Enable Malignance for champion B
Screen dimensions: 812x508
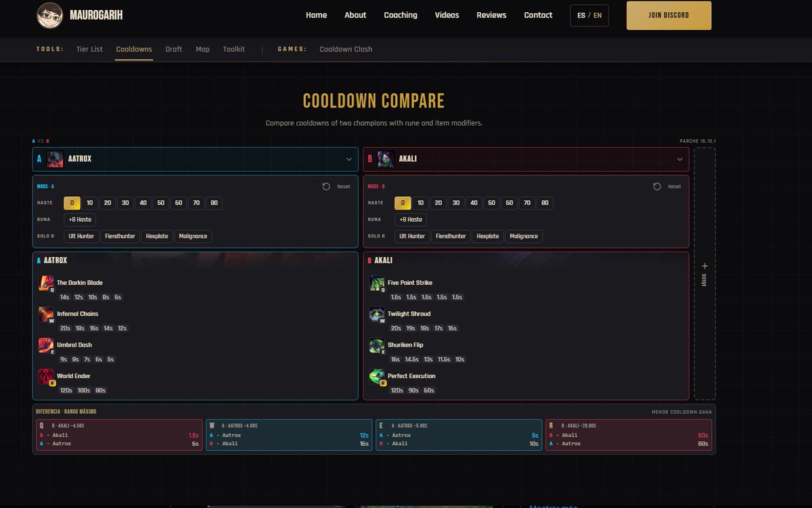(524, 236)
